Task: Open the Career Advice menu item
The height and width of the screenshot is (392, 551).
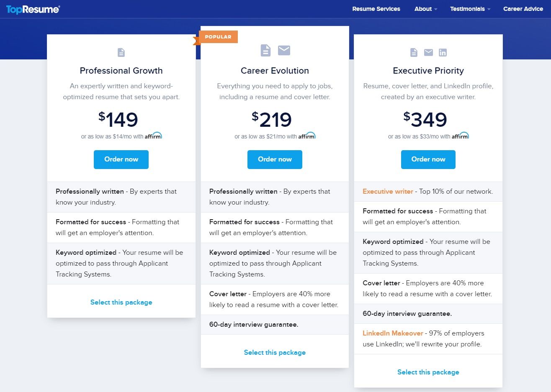Action: pos(523,9)
